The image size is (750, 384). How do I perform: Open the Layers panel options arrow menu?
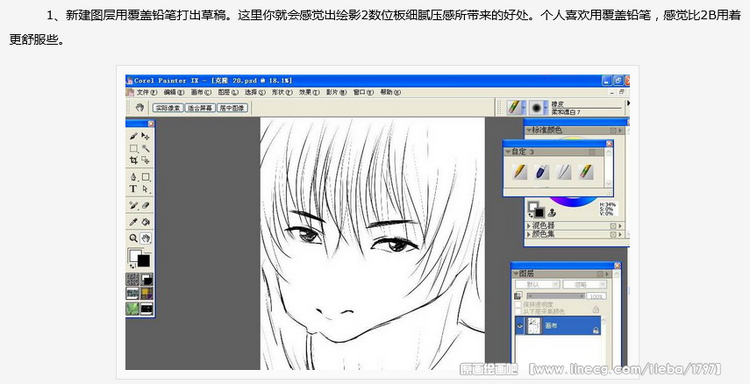click(607, 274)
